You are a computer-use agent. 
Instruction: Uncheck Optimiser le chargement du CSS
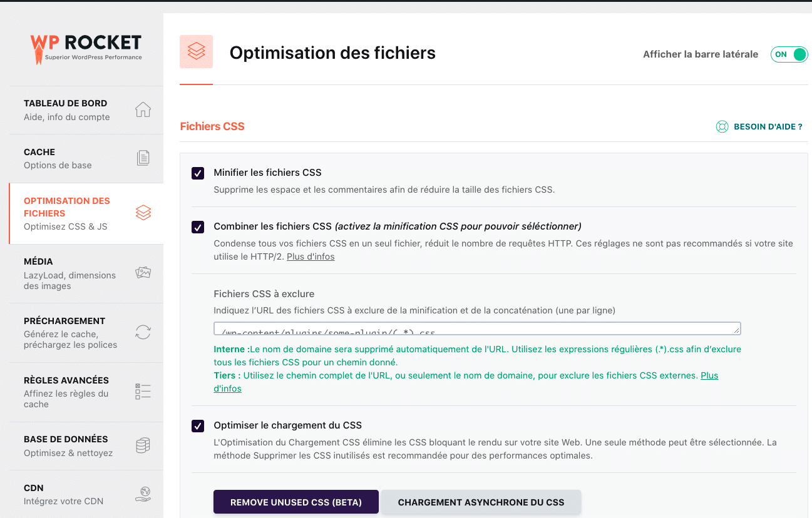pyautogui.click(x=197, y=425)
